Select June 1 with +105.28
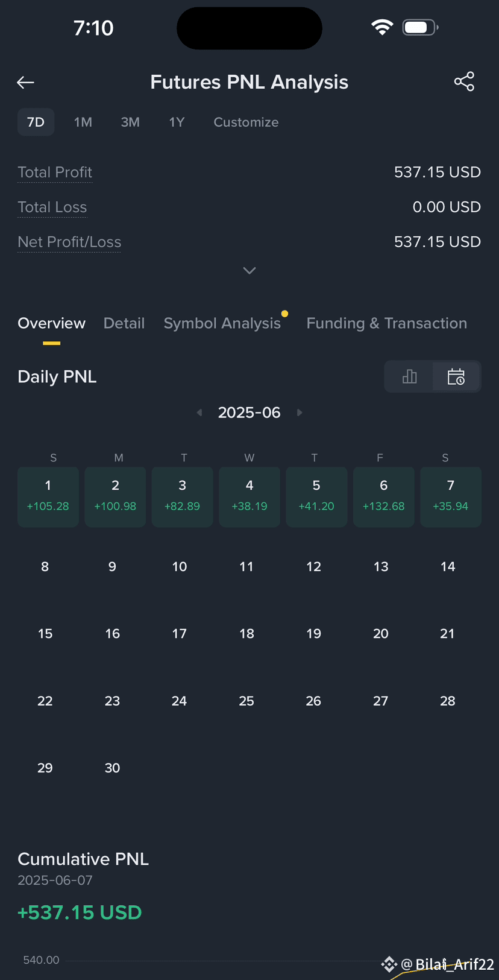The height and width of the screenshot is (980, 499). (x=48, y=497)
